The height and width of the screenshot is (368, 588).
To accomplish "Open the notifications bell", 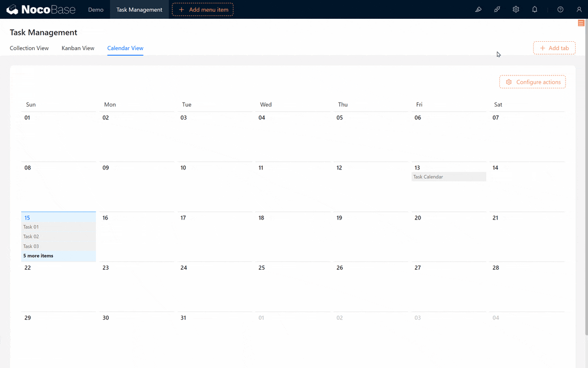I will [x=534, y=9].
